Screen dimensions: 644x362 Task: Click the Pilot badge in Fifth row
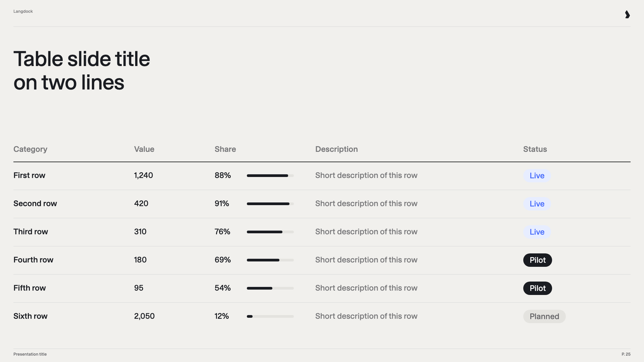(538, 288)
